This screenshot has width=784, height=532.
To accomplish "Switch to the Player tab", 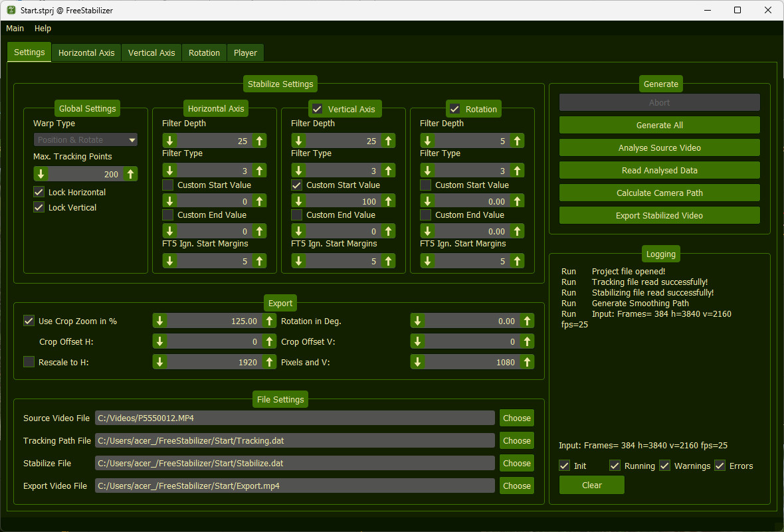I will pyautogui.click(x=245, y=53).
